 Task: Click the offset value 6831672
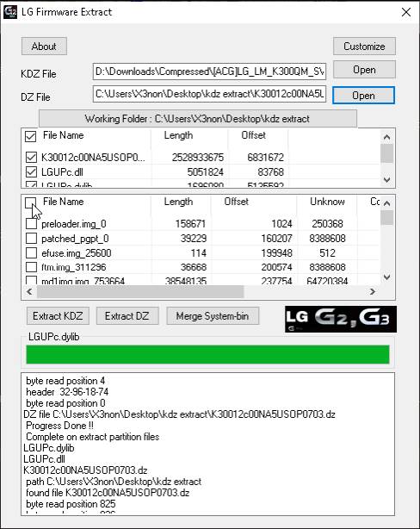pos(266,157)
